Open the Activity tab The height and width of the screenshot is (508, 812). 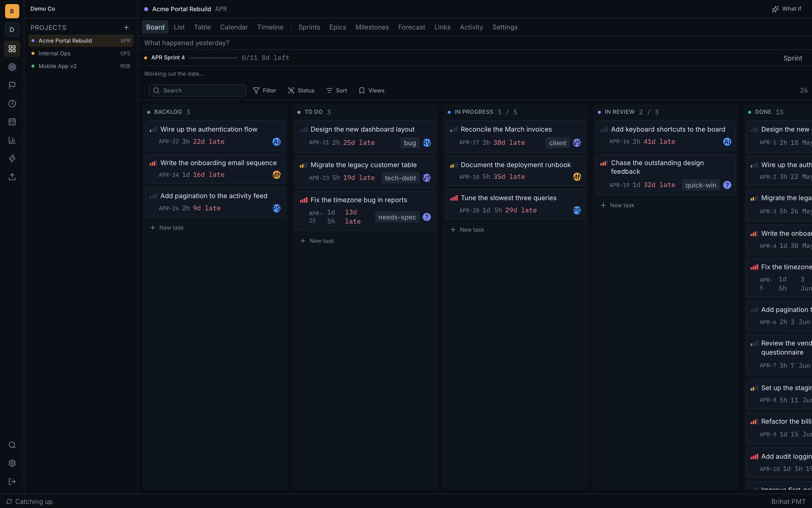coord(471,27)
